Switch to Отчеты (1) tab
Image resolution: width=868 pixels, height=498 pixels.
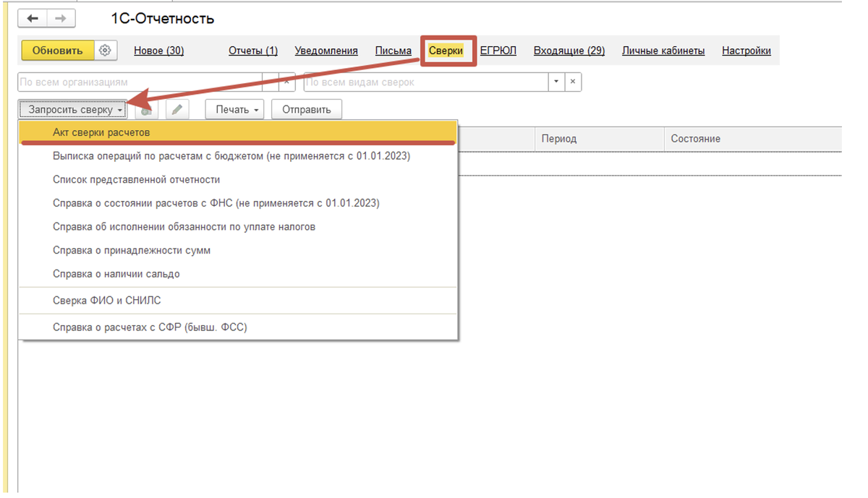[253, 51]
